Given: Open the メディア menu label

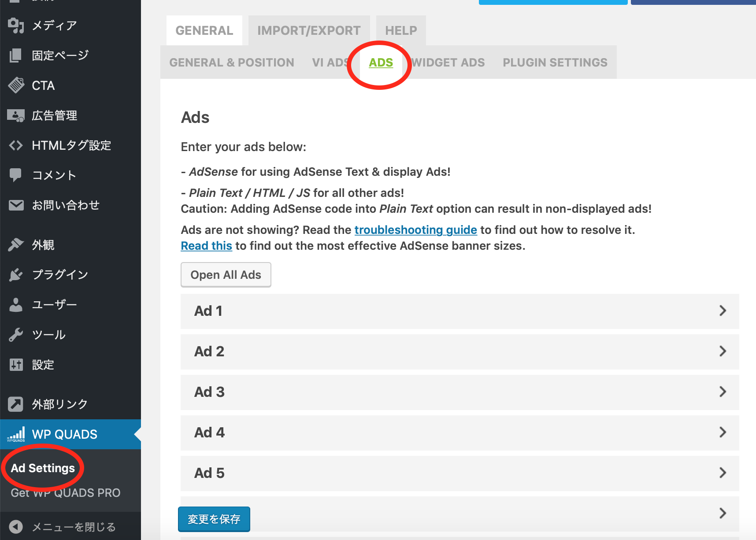Looking at the screenshot, I should click(x=55, y=26).
